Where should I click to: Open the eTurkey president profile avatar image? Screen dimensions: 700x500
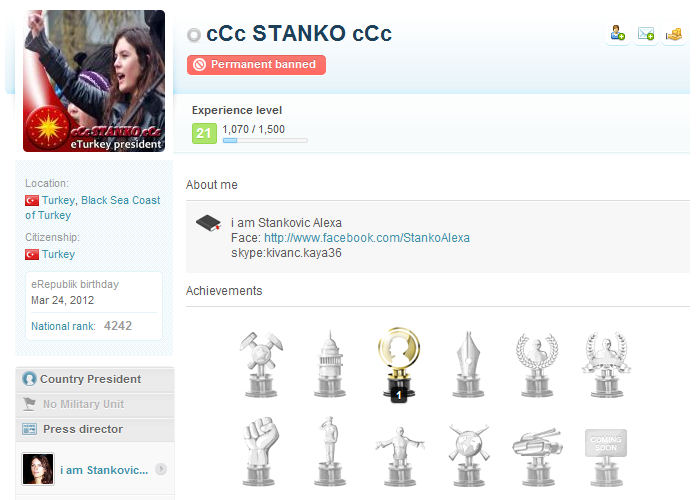pyautogui.click(x=94, y=81)
